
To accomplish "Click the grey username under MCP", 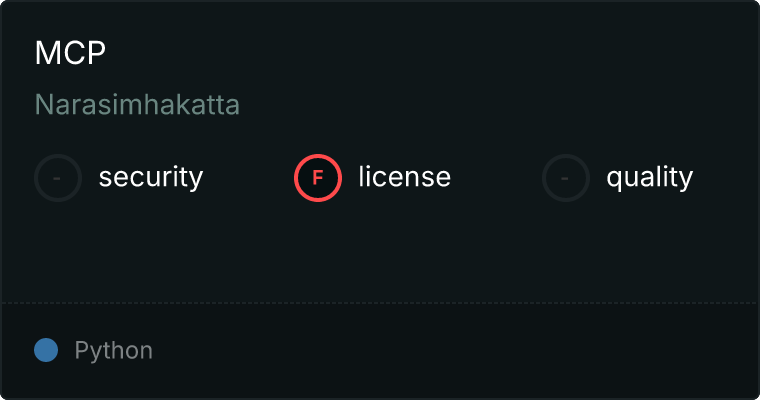I will tap(137, 104).
